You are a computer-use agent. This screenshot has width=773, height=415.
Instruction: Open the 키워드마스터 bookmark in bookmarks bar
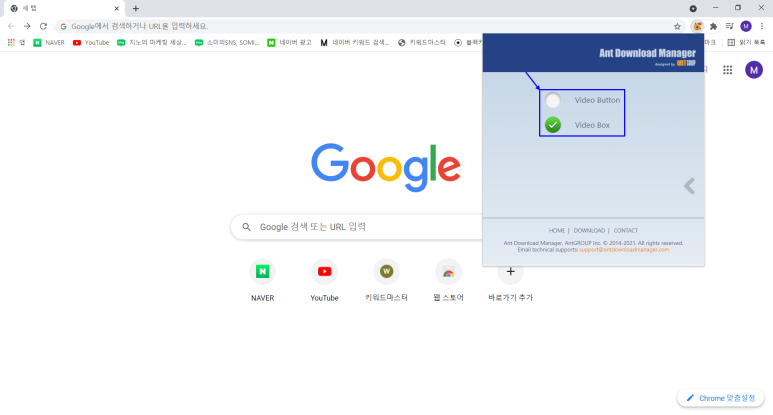click(422, 42)
